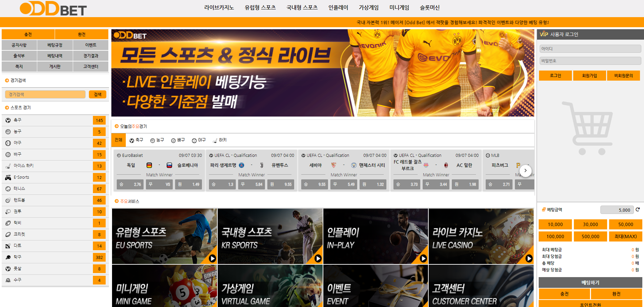Click the 충전 button in the left sidebar
Screen dimensions: 644x307
(x=28, y=34)
